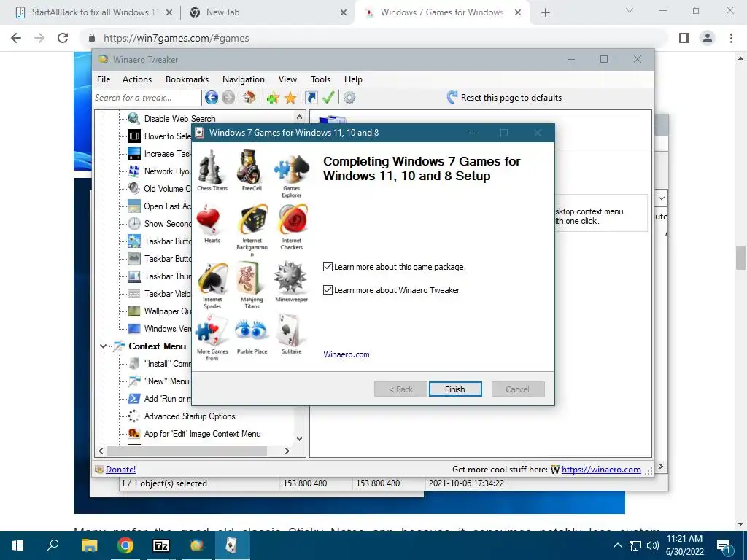
Task: Open the Tools menu
Action: 321,79
